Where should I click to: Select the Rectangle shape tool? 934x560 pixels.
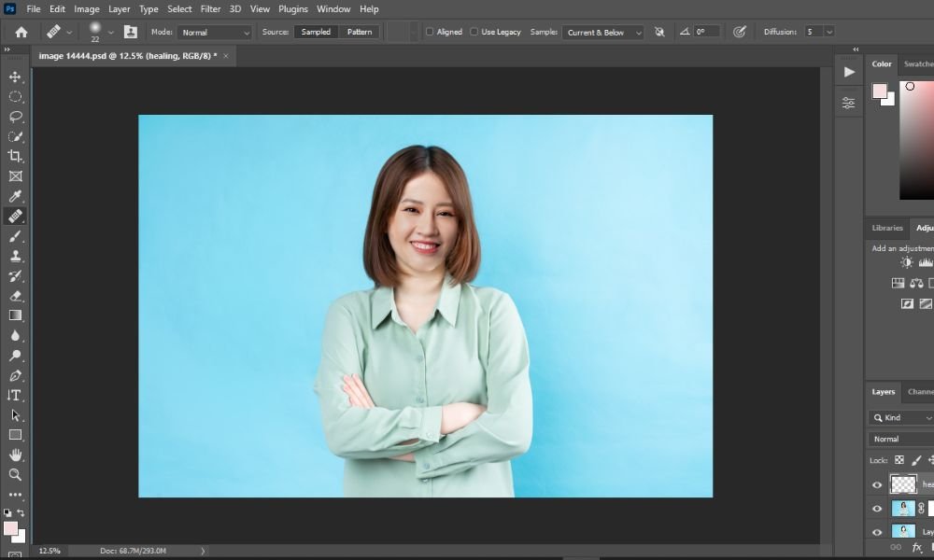pyautogui.click(x=15, y=435)
